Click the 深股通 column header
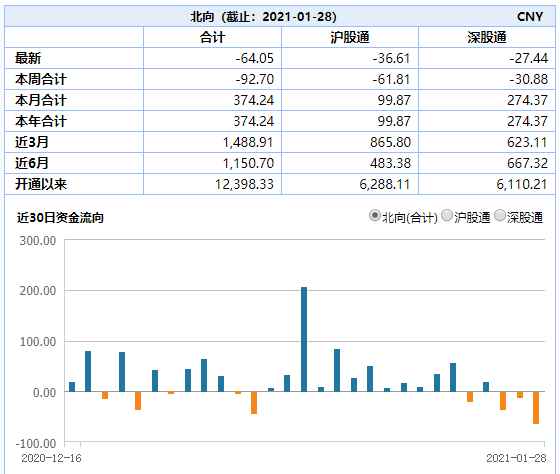This screenshot has height=474, width=560. pos(487,37)
